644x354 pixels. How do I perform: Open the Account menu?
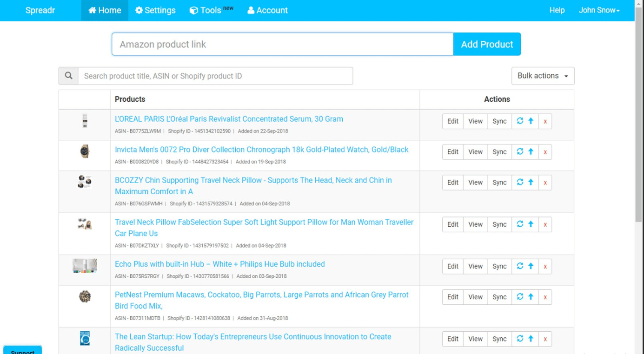point(267,10)
